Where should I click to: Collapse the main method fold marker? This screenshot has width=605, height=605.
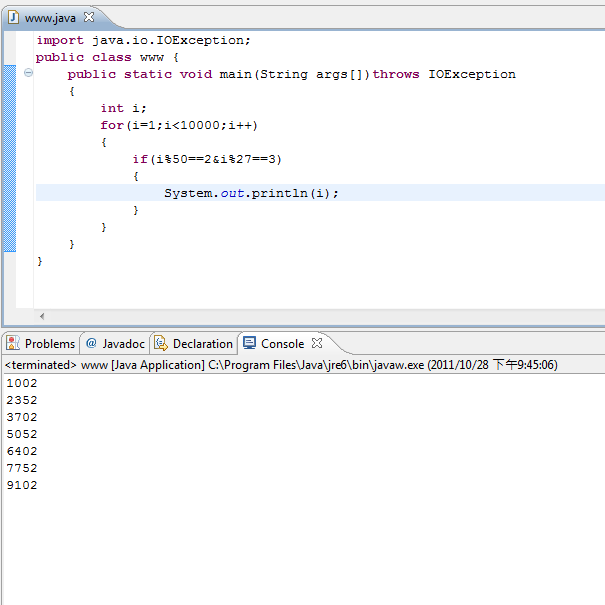(x=28, y=74)
